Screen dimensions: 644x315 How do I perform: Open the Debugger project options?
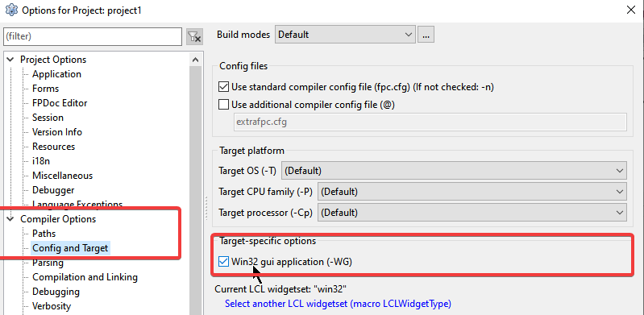[x=53, y=190]
